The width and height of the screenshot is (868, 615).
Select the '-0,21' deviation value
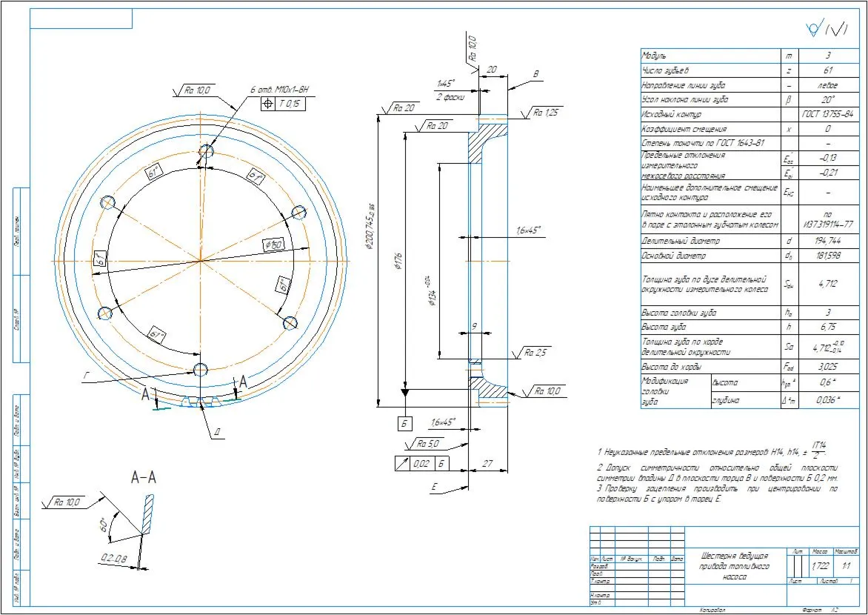pyautogui.click(x=828, y=173)
